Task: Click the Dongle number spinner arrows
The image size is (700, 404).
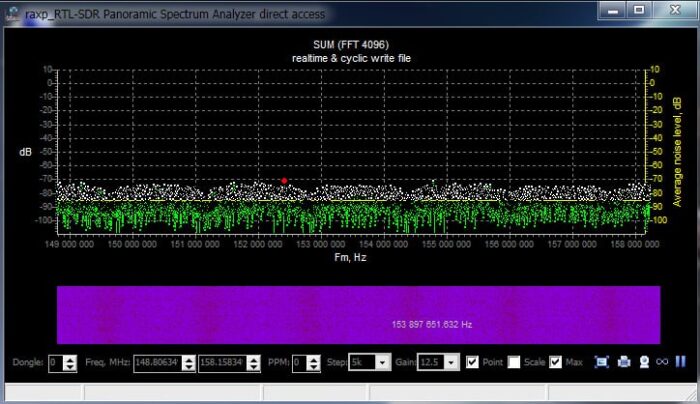Action: [x=69, y=362]
